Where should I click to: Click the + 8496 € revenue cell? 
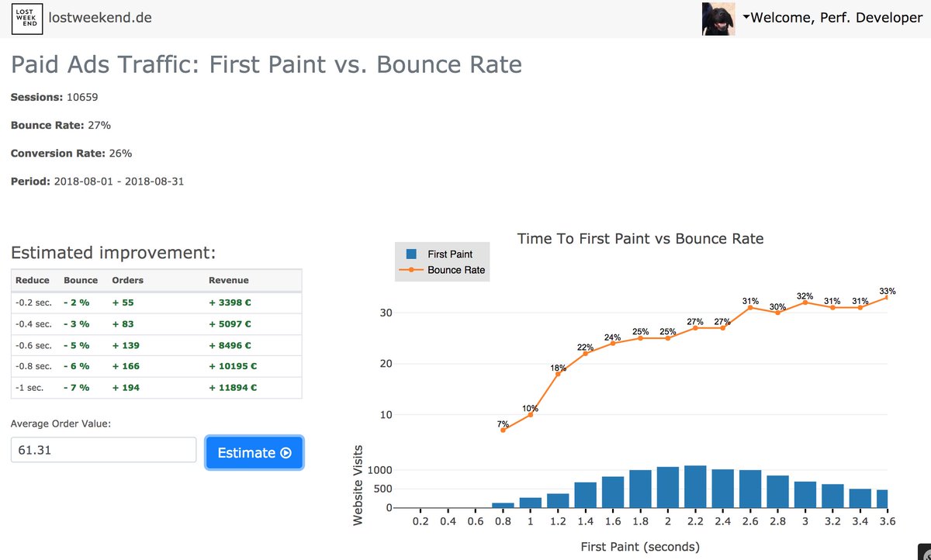click(x=230, y=345)
